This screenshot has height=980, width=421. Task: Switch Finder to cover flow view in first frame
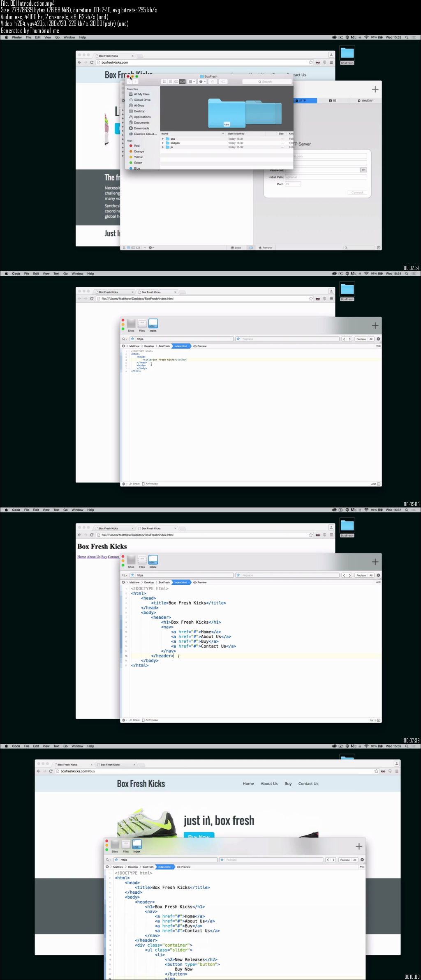point(183,82)
